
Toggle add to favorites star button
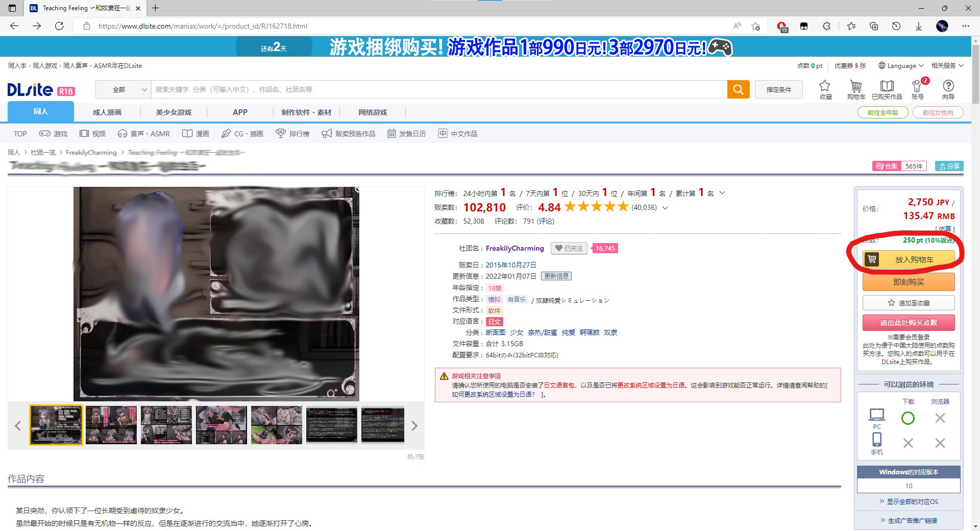point(909,303)
